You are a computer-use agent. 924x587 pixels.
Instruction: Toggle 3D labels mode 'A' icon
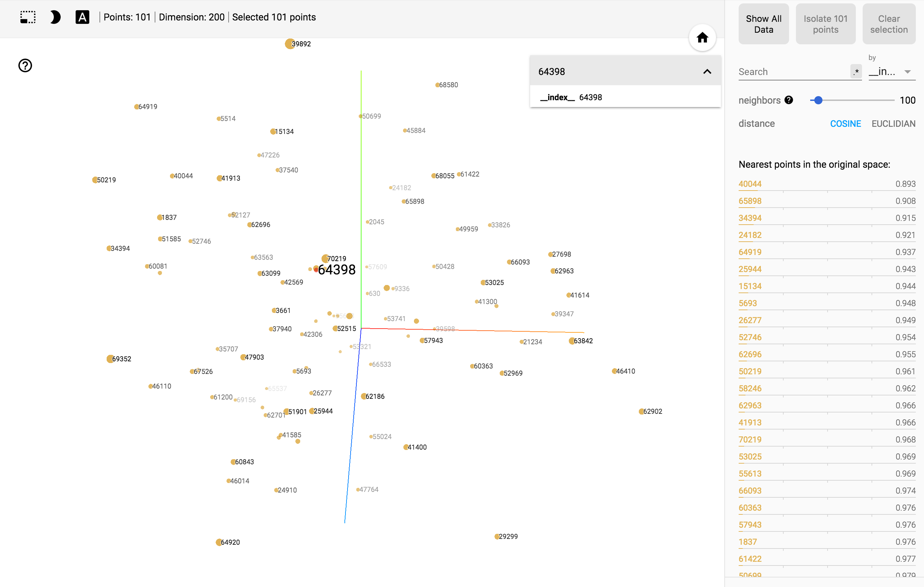tap(82, 17)
